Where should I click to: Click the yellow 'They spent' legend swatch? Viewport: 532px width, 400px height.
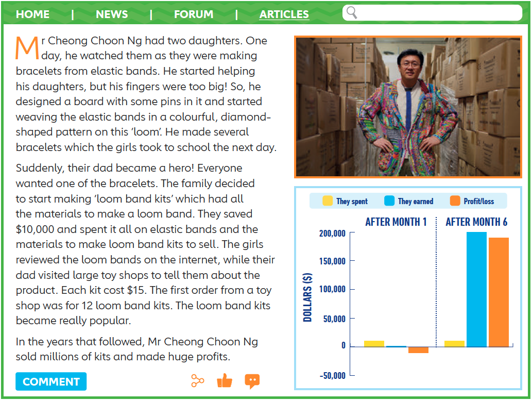[x=328, y=201]
